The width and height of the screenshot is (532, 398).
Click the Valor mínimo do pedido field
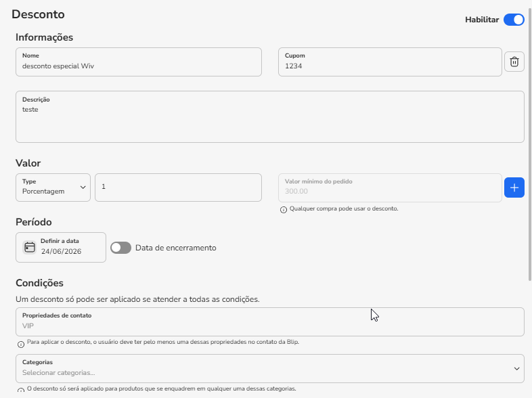click(x=390, y=188)
